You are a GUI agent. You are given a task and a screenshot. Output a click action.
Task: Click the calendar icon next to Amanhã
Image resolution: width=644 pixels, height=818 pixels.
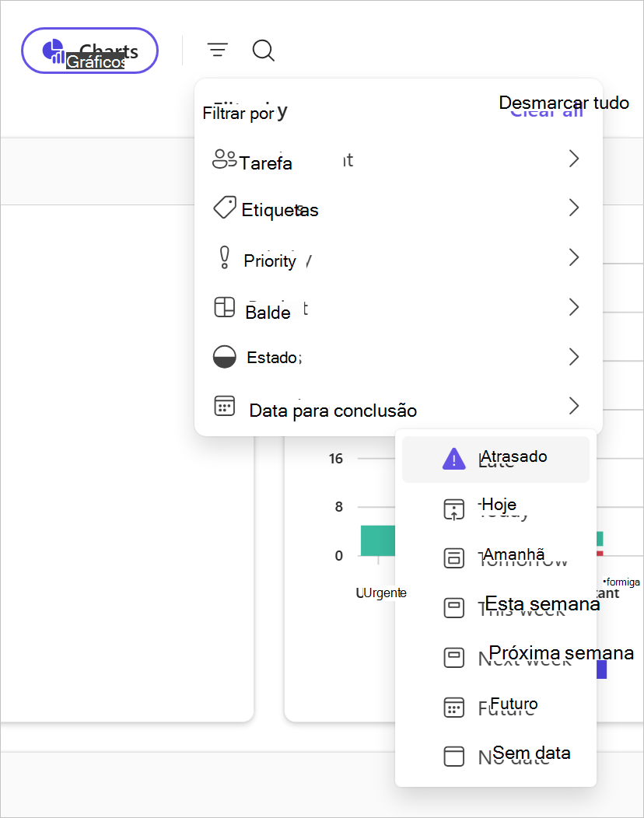pyautogui.click(x=453, y=558)
